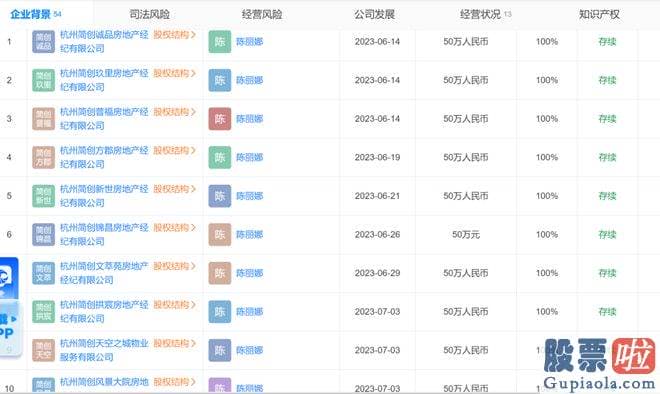Screen dimensions: 660x394
Task: Click logo icon of 杭州简创文萃苑 company
Action: (43, 273)
